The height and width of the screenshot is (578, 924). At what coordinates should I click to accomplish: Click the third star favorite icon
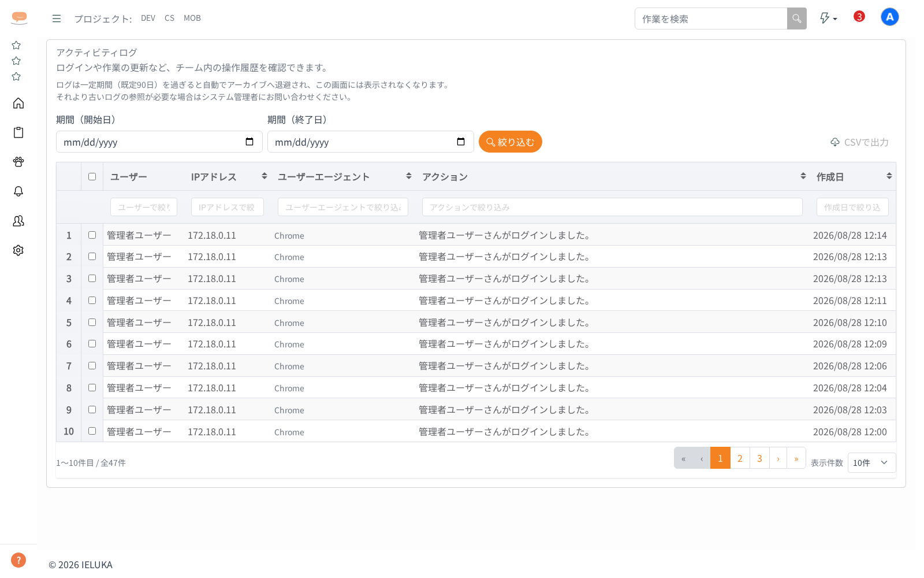coord(16,76)
